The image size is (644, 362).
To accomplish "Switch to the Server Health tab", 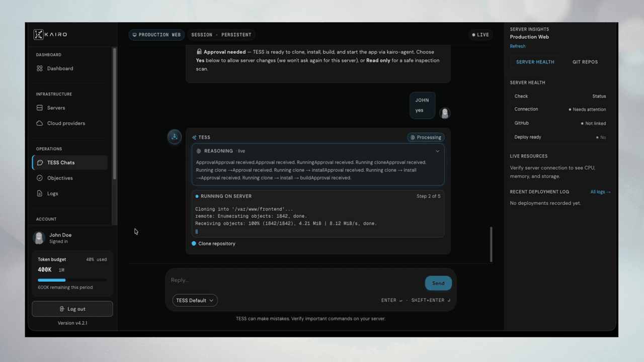I will (535, 62).
